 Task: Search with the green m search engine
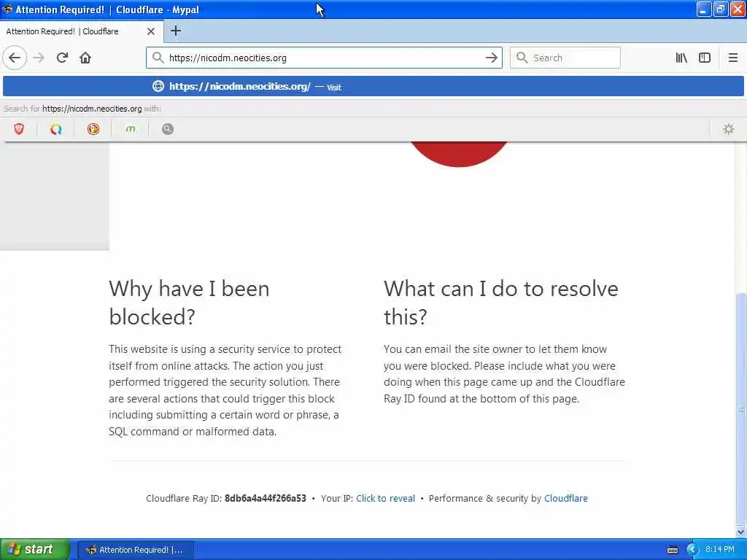(x=130, y=129)
